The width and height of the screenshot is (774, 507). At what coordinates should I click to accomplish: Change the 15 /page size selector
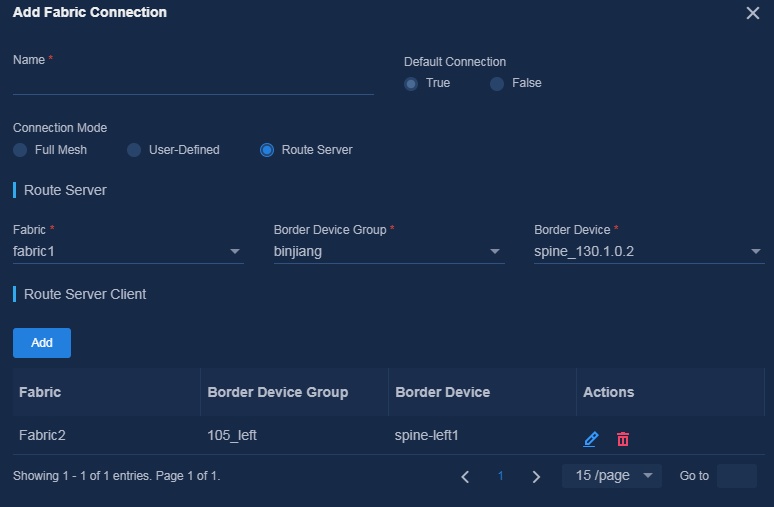[x=612, y=476]
